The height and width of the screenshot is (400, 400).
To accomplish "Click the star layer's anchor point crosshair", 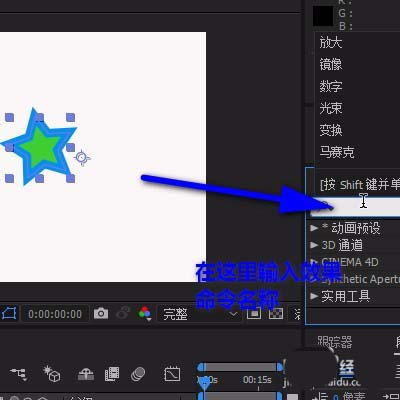I will point(82,157).
